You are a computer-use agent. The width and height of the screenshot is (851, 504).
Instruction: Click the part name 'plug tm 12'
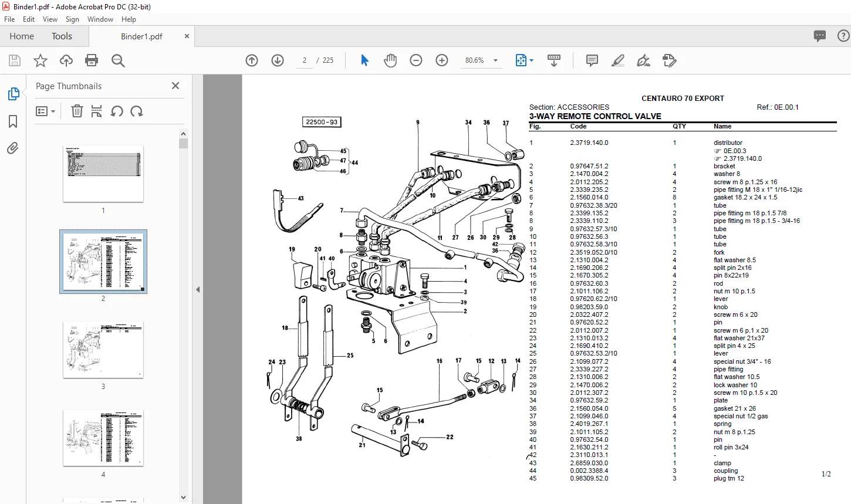(729, 478)
